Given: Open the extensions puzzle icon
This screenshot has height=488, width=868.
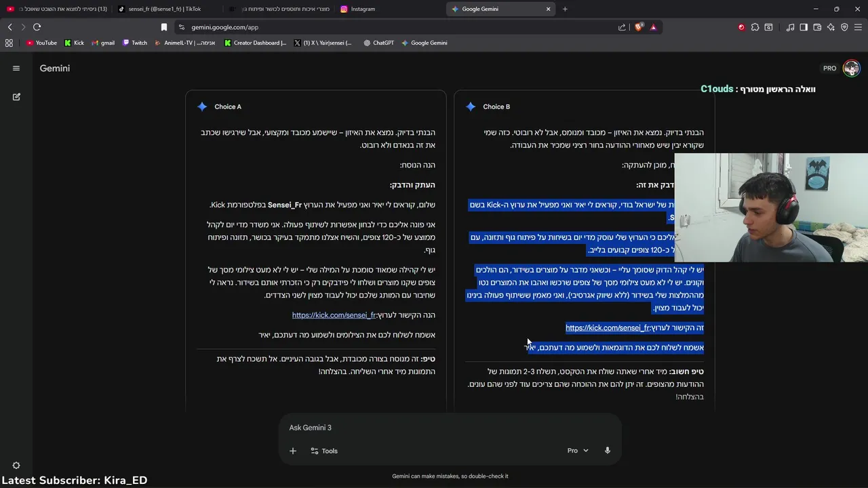Looking at the screenshot, I should pos(755,27).
